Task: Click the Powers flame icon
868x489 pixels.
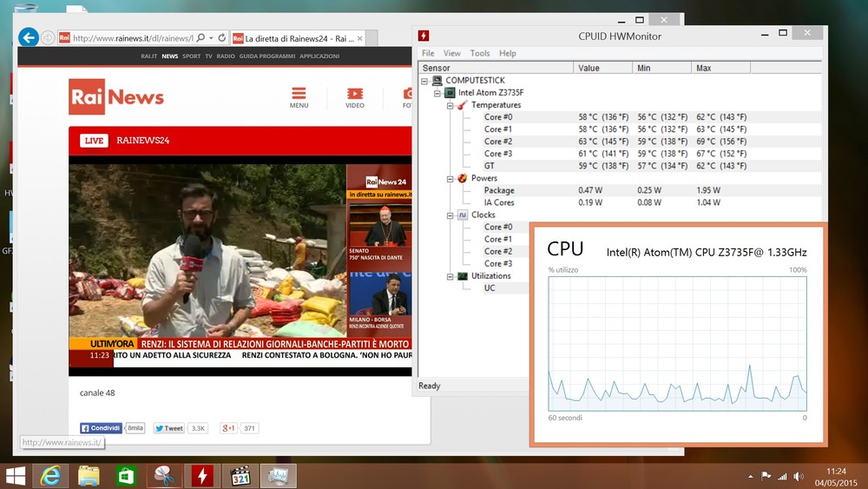Action: click(463, 178)
